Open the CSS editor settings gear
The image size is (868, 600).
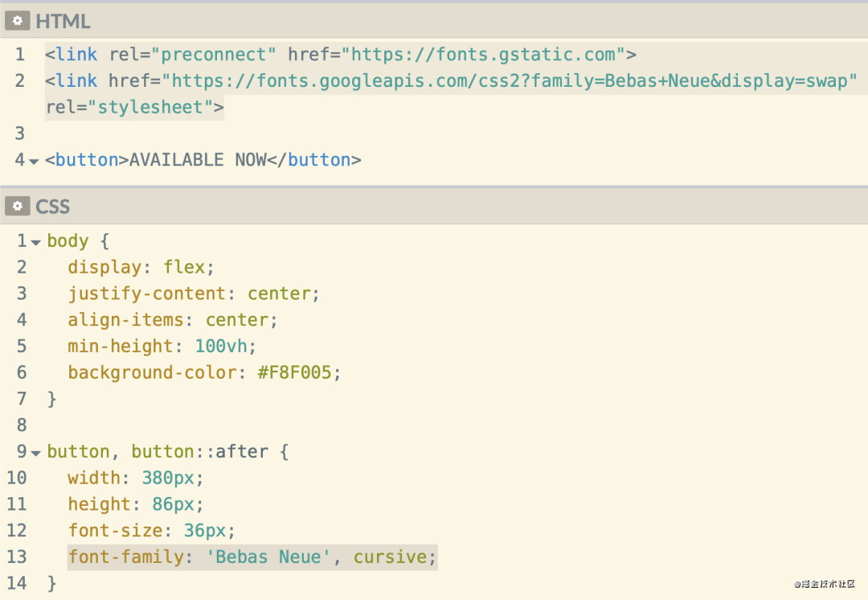(x=17, y=207)
